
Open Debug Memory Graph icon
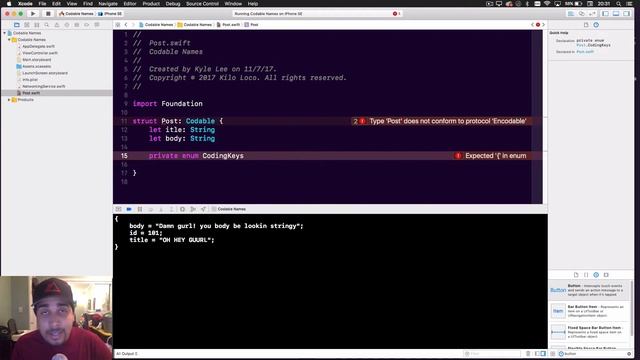[193, 209]
